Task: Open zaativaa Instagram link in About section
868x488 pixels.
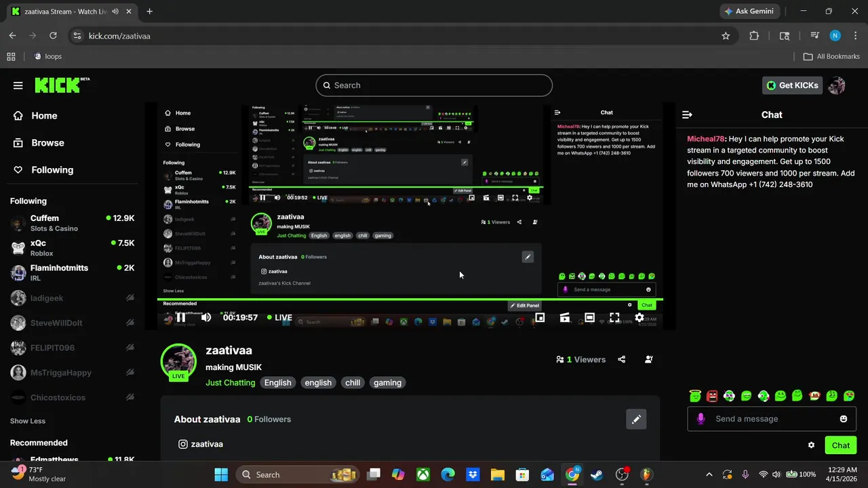Action: click(x=201, y=444)
